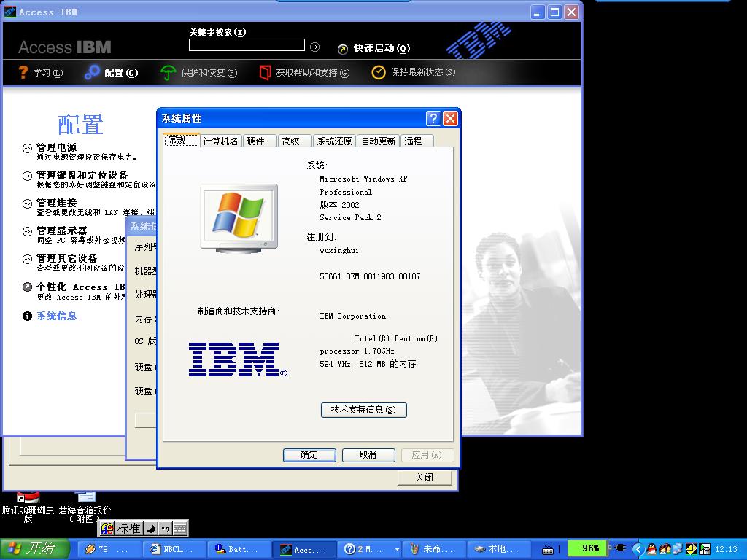
Task: Click the 获取帮助和支持 red book icon
Action: coord(265,72)
